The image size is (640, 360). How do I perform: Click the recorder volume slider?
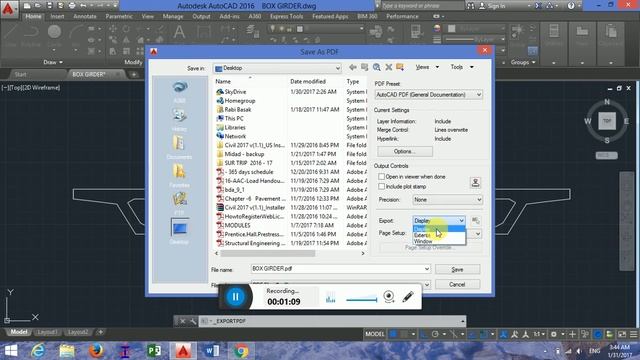[x=361, y=300]
